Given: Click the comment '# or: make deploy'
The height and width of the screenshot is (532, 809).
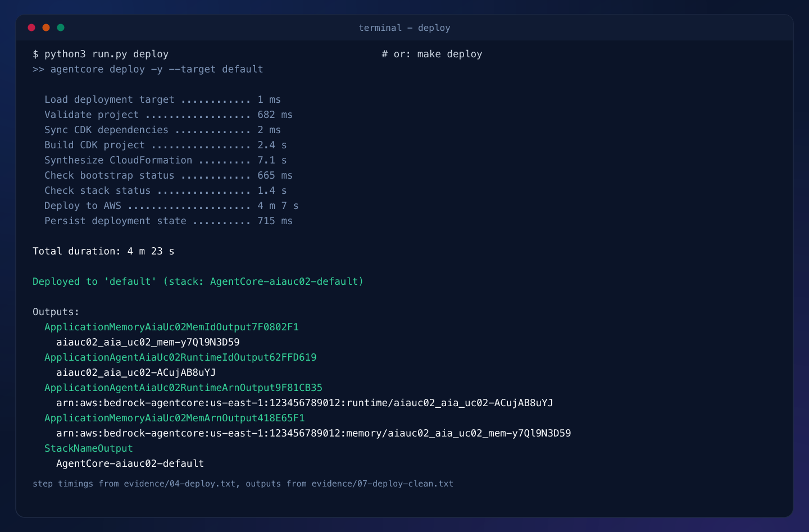Looking at the screenshot, I should [432, 54].
